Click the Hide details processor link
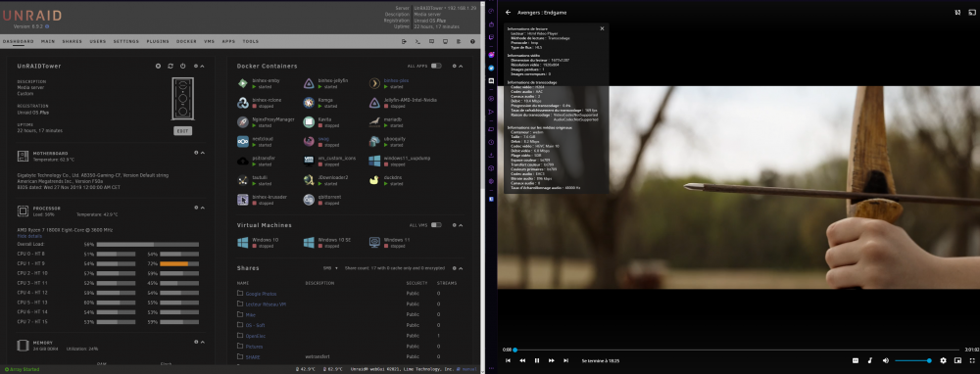This screenshot has width=980, height=374. [29, 236]
